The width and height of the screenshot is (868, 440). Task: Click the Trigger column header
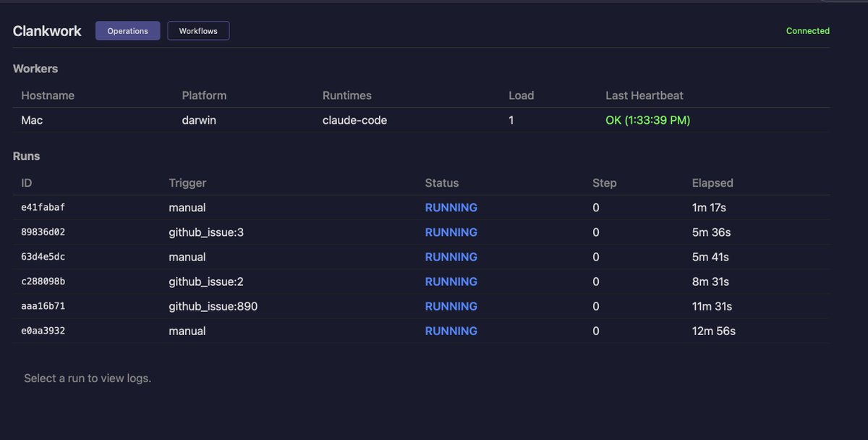pos(187,183)
